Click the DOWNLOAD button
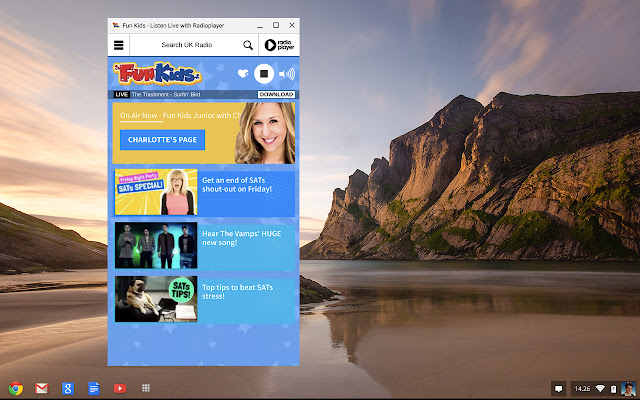The height and width of the screenshot is (400, 640). [276, 94]
